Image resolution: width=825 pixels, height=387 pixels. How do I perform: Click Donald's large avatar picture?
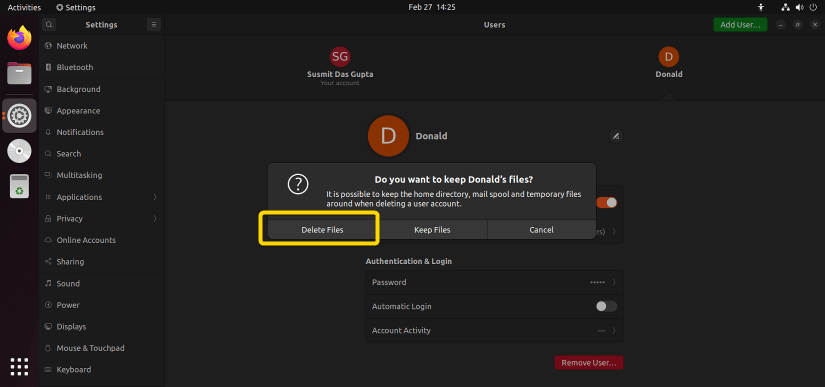pyautogui.click(x=388, y=136)
